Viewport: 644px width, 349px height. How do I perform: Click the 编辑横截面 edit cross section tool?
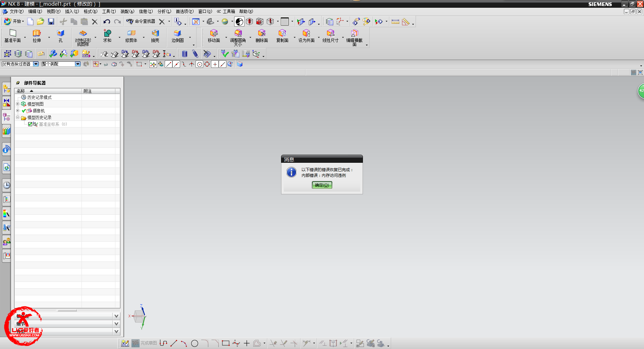pyautogui.click(x=354, y=38)
